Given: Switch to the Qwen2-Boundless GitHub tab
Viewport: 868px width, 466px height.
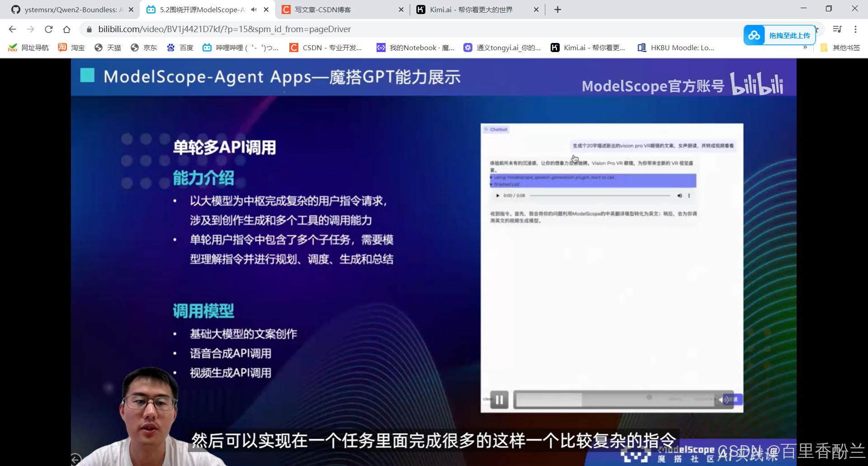Looking at the screenshot, I should coord(67,10).
